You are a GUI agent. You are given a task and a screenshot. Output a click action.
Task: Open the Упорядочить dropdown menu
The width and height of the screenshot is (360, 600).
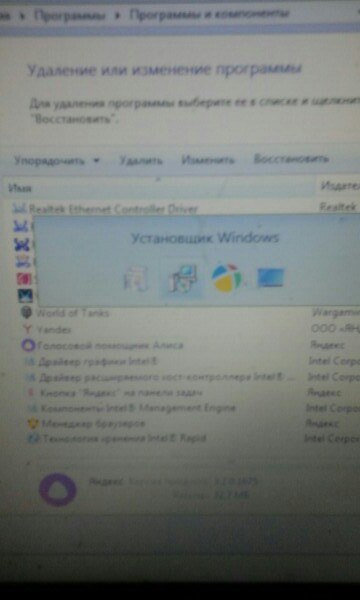(x=57, y=160)
